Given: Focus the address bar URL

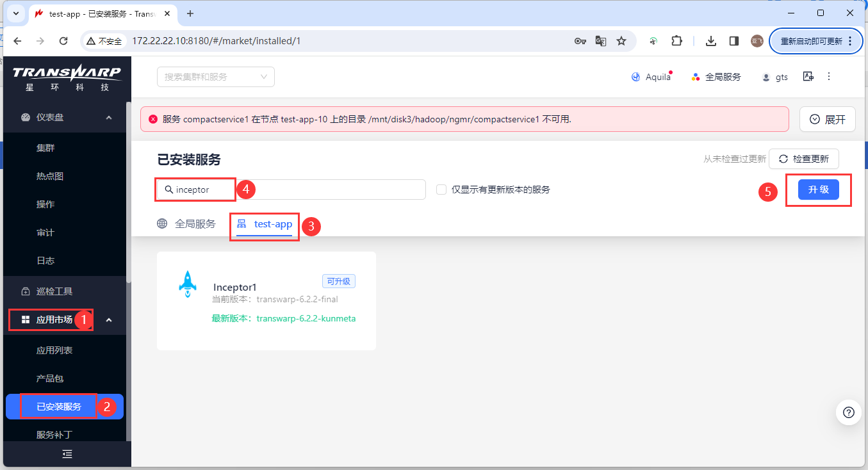Looking at the screenshot, I should [217, 41].
